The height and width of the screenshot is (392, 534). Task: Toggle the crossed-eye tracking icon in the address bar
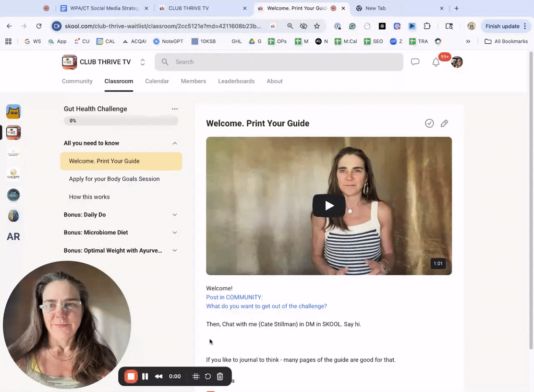(x=304, y=26)
